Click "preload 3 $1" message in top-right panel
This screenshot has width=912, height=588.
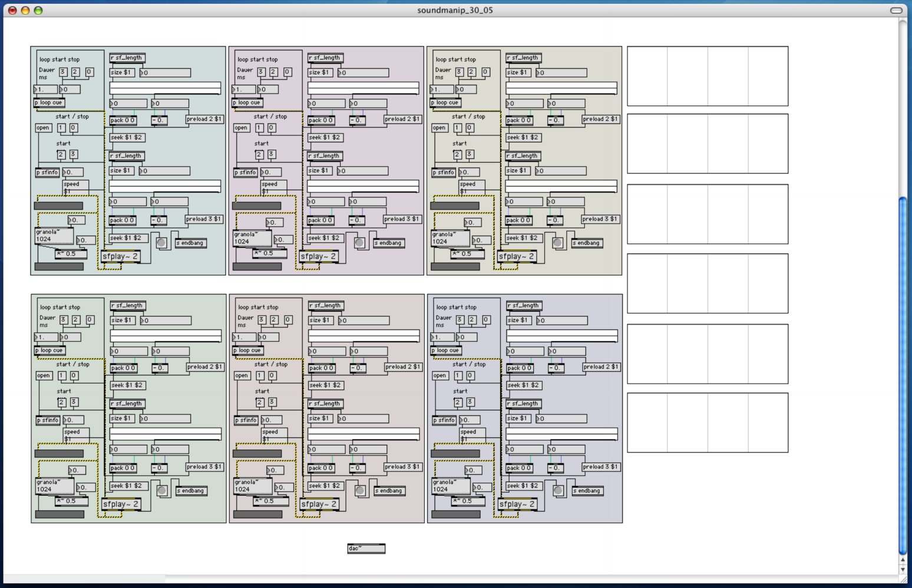pyautogui.click(x=601, y=219)
